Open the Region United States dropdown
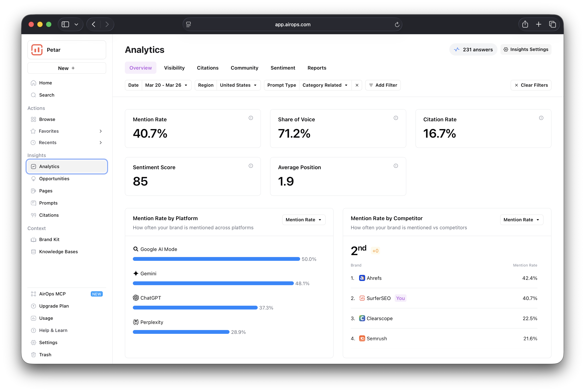This screenshot has width=585, height=392. pyautogui.click(x=238, y=85)
